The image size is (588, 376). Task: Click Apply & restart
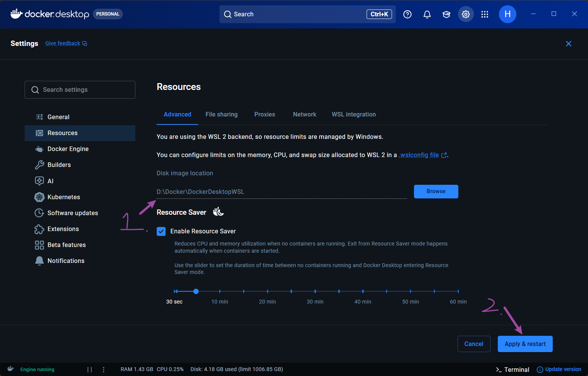pos(525,344)
